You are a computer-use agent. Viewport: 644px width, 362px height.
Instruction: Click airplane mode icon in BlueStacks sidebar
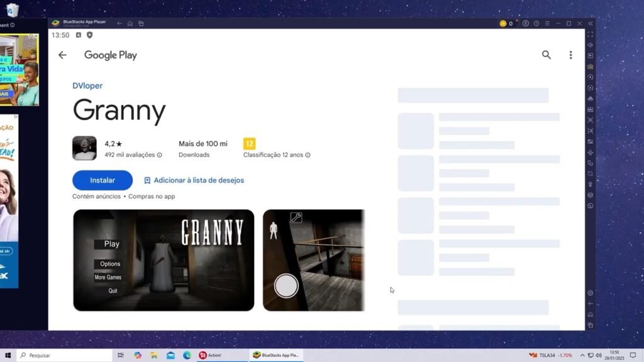590,152
